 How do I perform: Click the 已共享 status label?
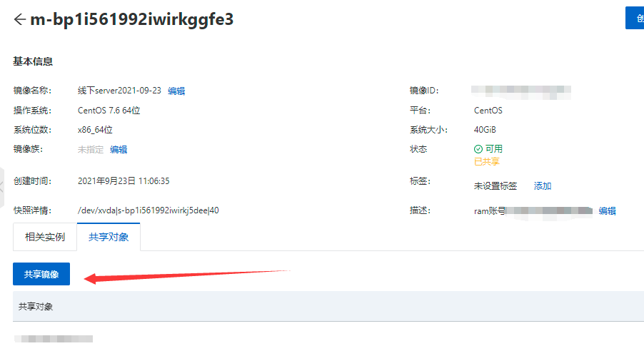487,161
